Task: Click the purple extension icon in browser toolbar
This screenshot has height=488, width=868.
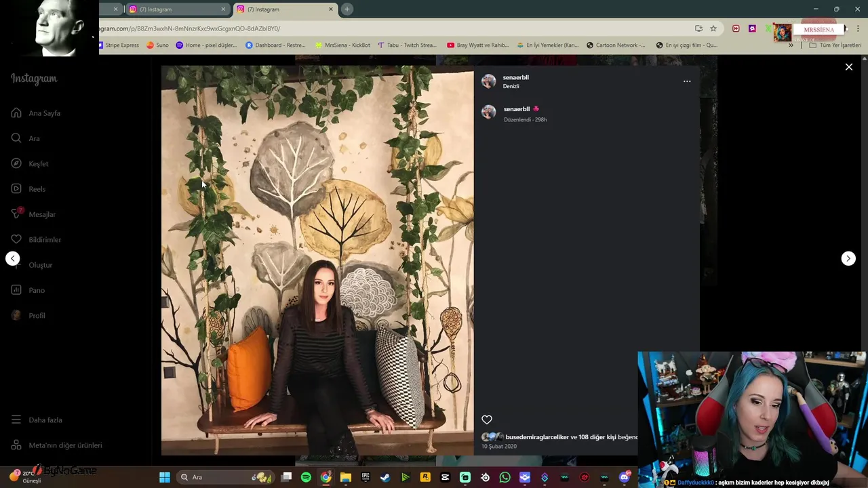Action: [x=752, y=28]
